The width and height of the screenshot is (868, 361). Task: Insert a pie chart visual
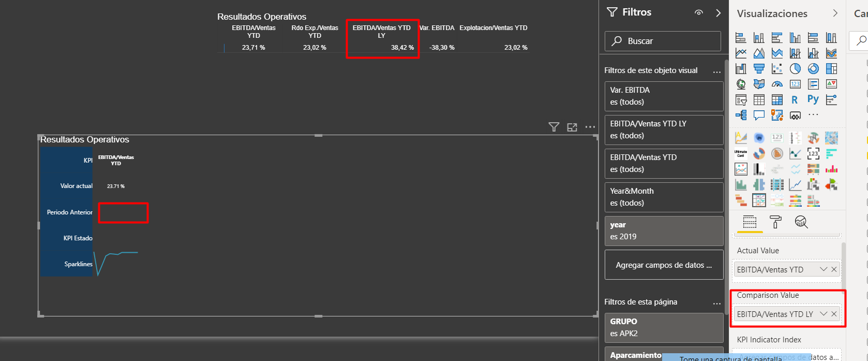795,69
